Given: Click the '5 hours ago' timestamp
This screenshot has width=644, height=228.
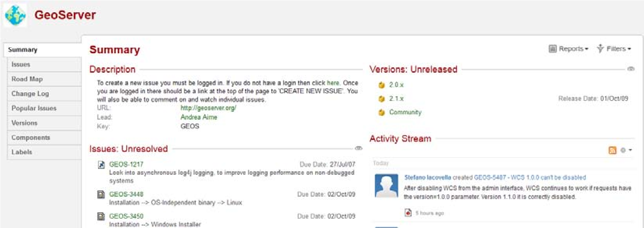Looking at the screenshot, I should (x=430, y=213).
